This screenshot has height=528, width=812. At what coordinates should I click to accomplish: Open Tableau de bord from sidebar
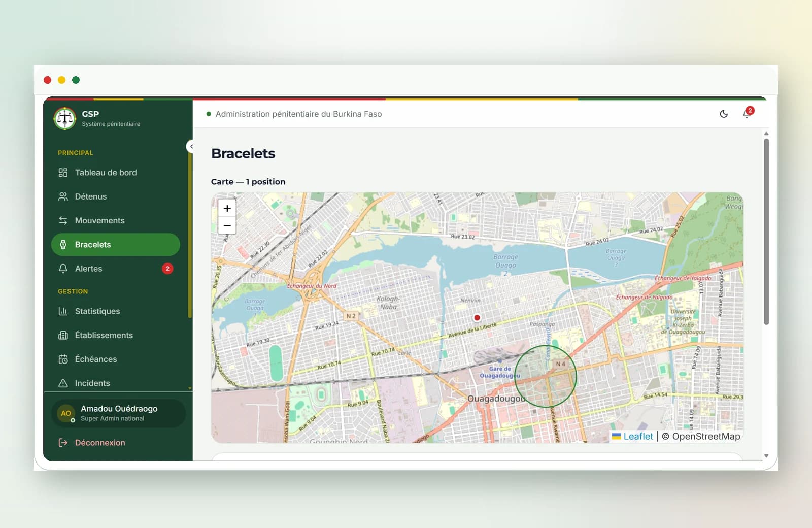116,173
